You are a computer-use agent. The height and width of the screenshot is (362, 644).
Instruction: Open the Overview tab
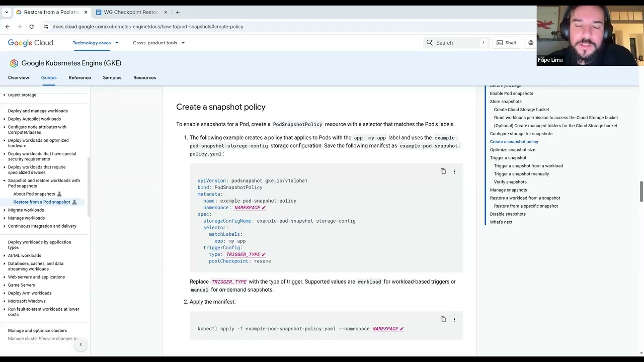pyautogui.click(x=19, y=78)
